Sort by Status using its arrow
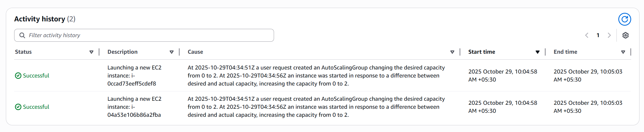Image resolution: width=644 pixels, height=132 pixels. click(x=91, y=52)
